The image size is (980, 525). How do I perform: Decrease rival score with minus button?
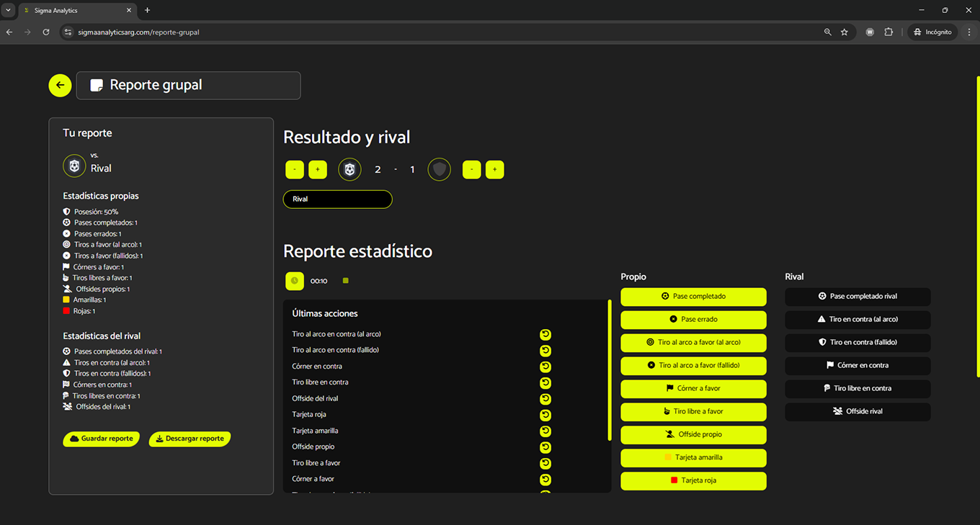coord(471,170)
